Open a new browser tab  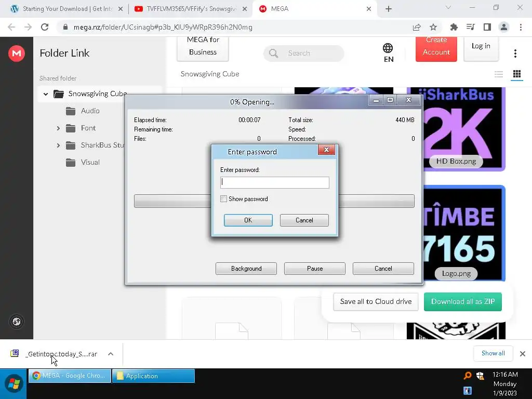pos(389,9)
